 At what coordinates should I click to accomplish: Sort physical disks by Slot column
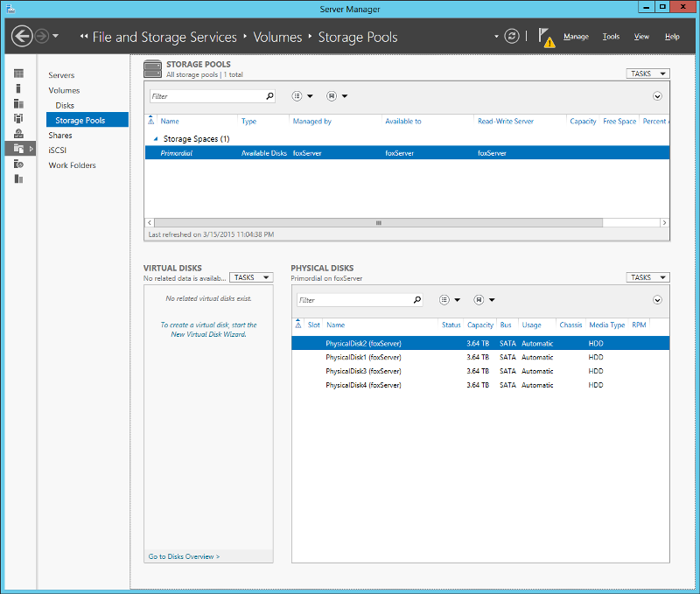point(314,325)
